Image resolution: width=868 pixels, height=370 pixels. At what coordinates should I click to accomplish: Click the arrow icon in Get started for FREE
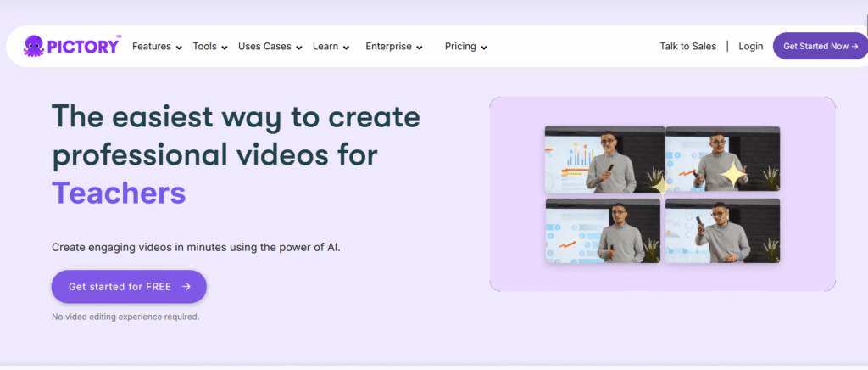point(186,286)
